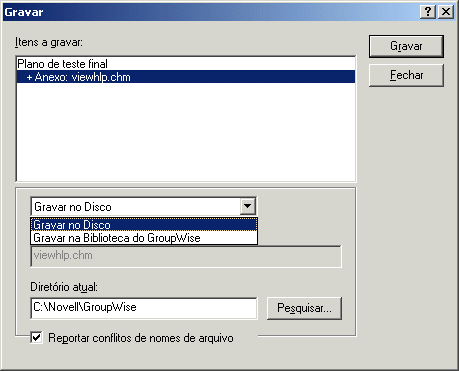
Task: Choose Gravar na Biblioteca do GroupWise option
Action: pos(144,238)
